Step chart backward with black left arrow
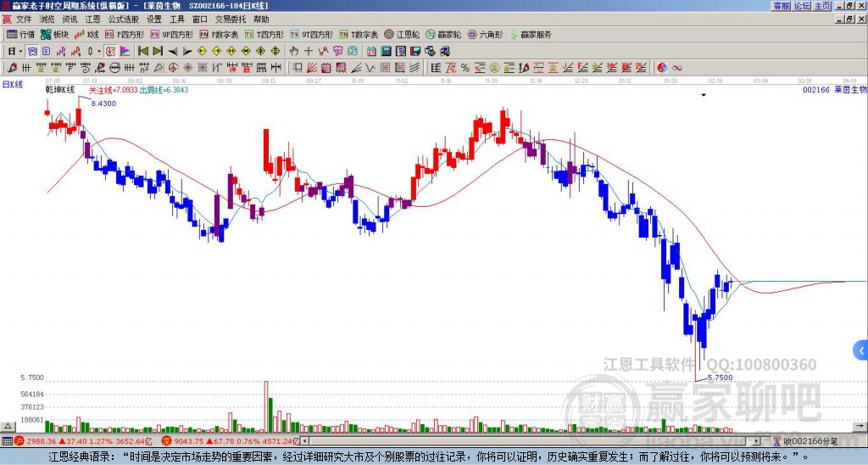This screenshot has height=465, width=868. 173,51
